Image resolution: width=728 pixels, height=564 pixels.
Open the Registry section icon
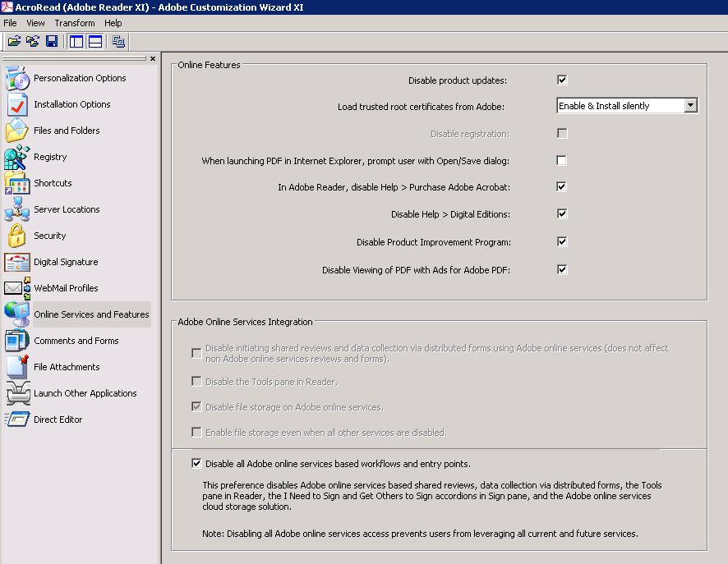click(x=16, y=157)
